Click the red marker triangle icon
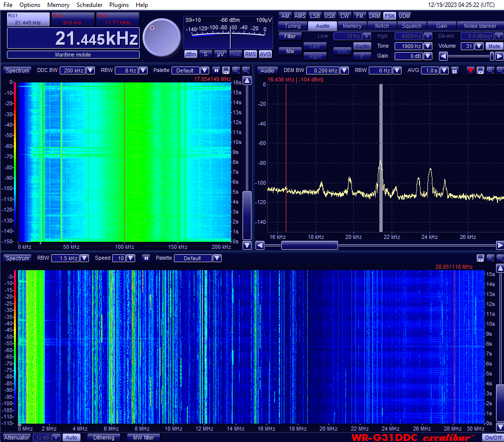504x442 pixels. click(x=471, y=71)
